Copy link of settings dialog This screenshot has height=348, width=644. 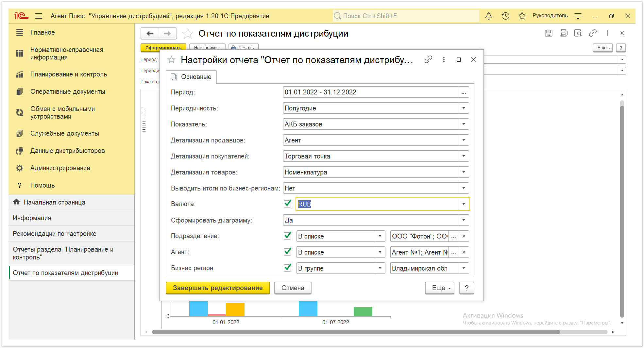click(x=428, y=59)
